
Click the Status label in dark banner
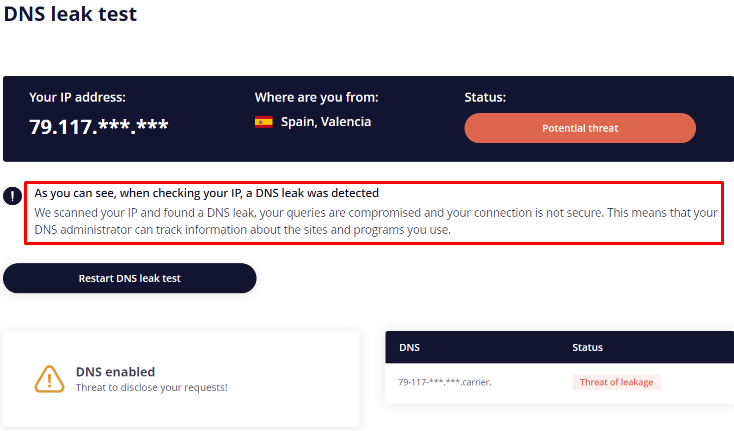pyautogui.click(x=485, y=97)
